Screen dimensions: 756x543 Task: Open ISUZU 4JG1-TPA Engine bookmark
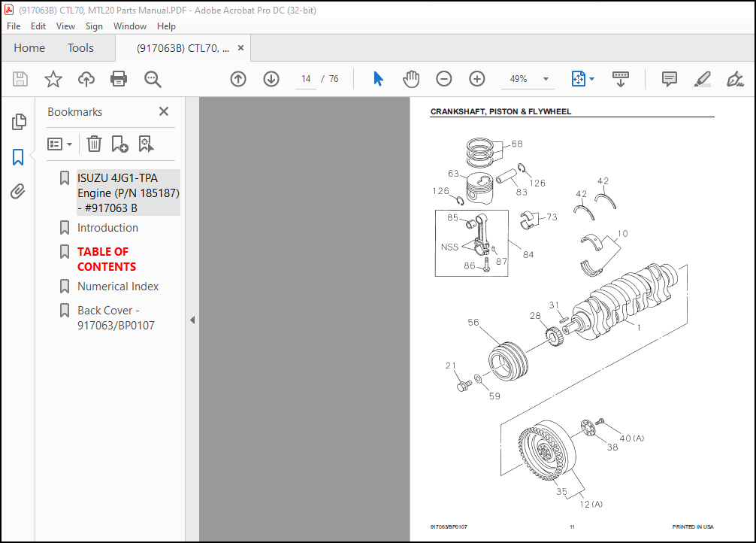pos(129,193)
